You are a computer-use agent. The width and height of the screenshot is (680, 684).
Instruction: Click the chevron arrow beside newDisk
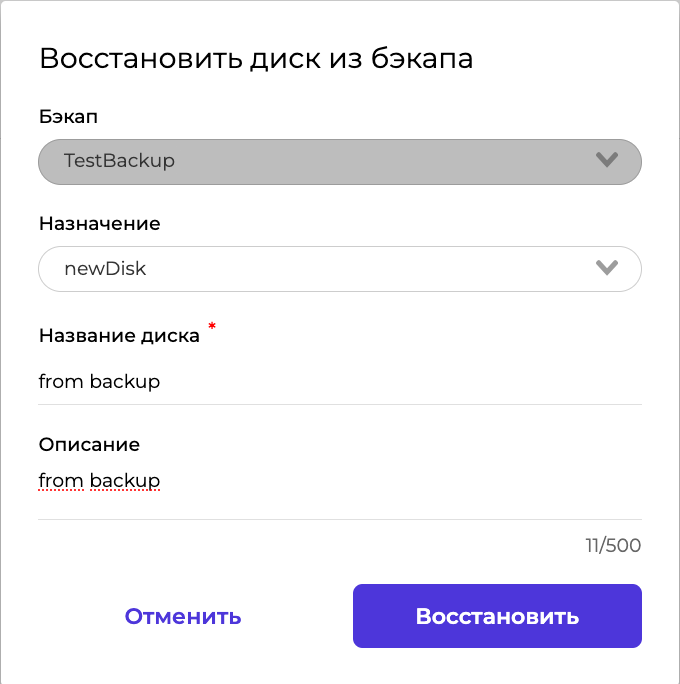(606, 268)
